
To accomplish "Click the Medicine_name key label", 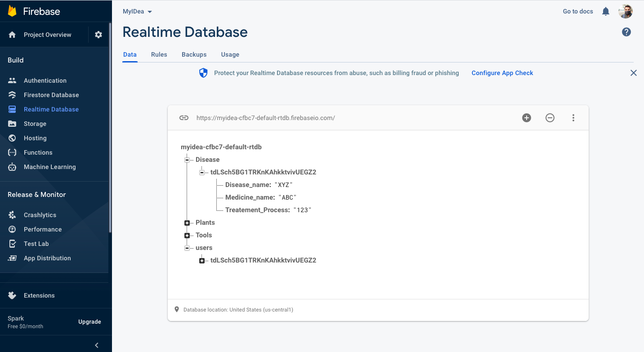I will [250, 197].
